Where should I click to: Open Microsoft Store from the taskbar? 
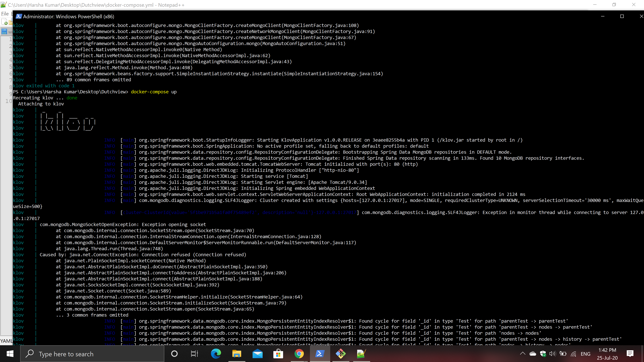(278, 354)
